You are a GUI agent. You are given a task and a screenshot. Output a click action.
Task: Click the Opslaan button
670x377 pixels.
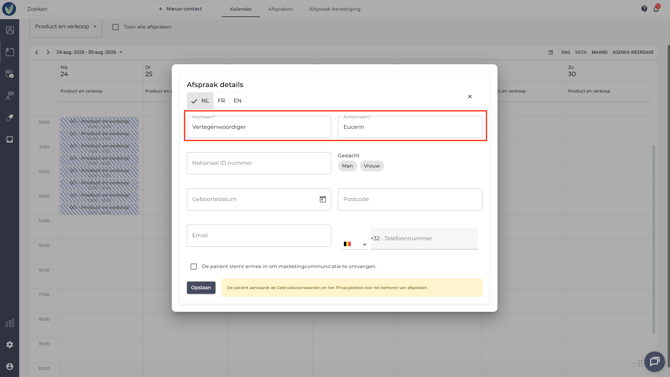[201, 288]
